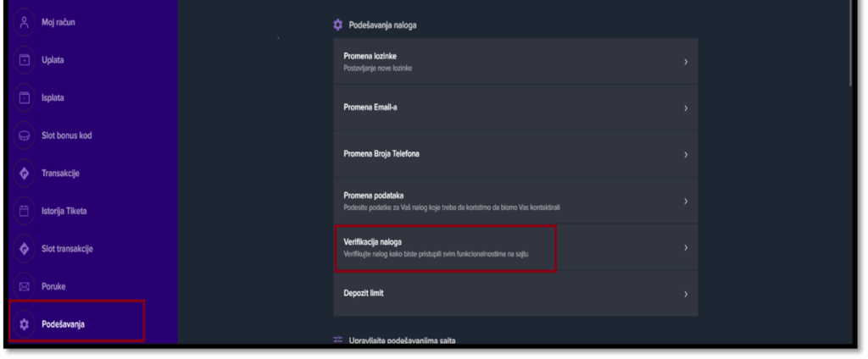The image size is (868, 359).
Task: Expand Promena lozinke row chevron
Action: (685, 62)
